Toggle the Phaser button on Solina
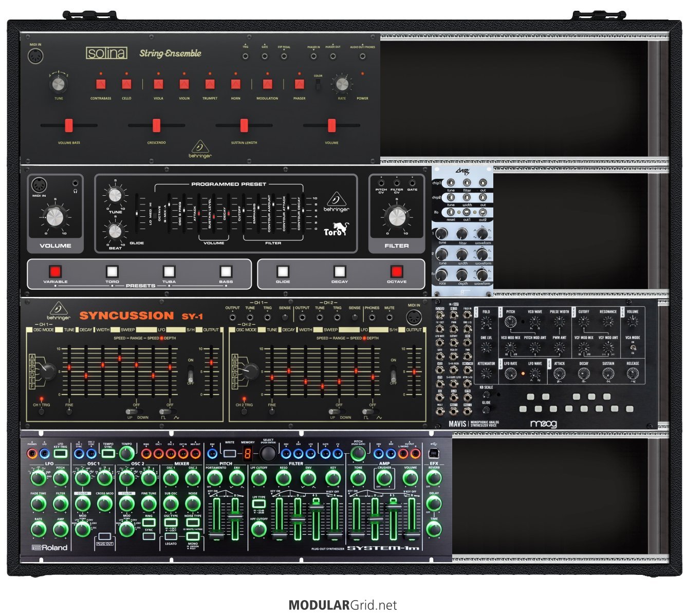The width and height of the screenshot is (686, 616). (300, 84)
